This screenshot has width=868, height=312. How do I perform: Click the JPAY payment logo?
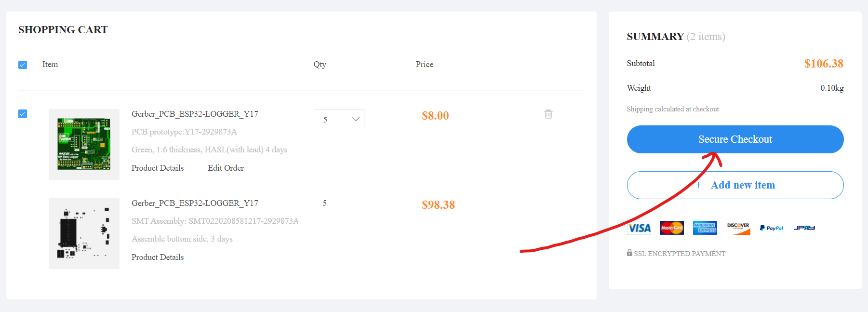point(804,228)
